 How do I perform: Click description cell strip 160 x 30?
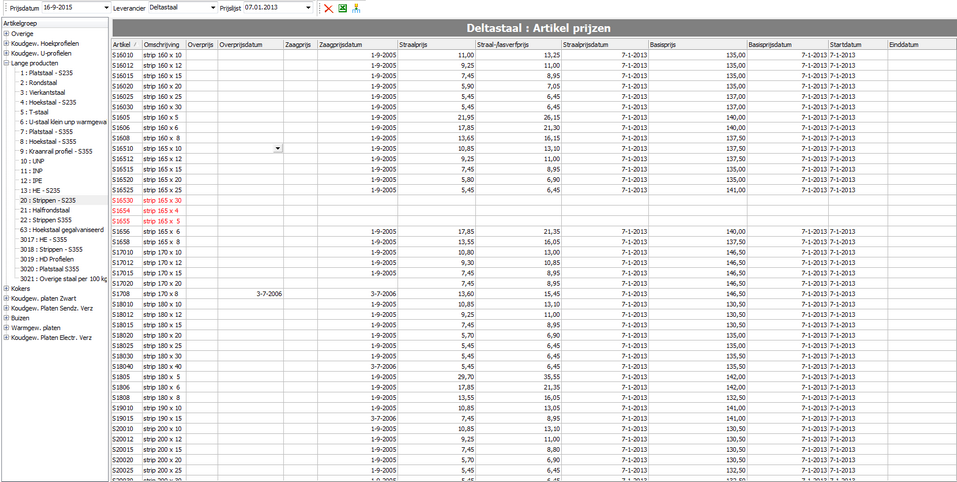pyautogui.click(x=164, y=107)
